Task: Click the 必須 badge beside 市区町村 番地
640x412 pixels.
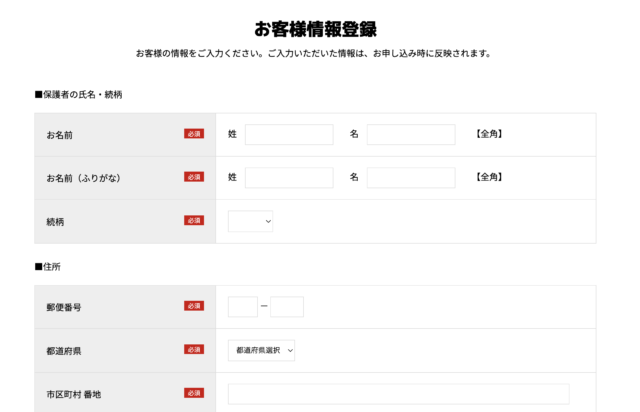Action: click(x=194, y=394)
